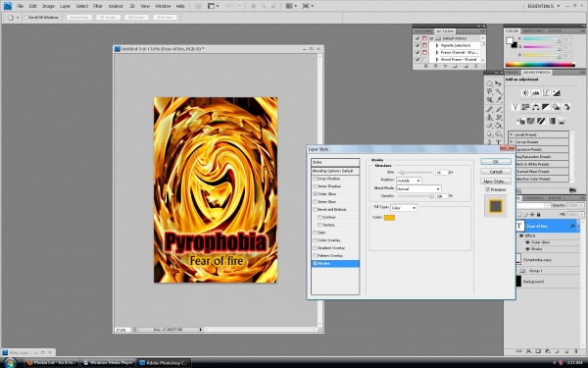Image resolution: width=588 pixels, height=368 pixels.
Task: Open the Fill Type dropdown
Action: click(x=404, y=208)
